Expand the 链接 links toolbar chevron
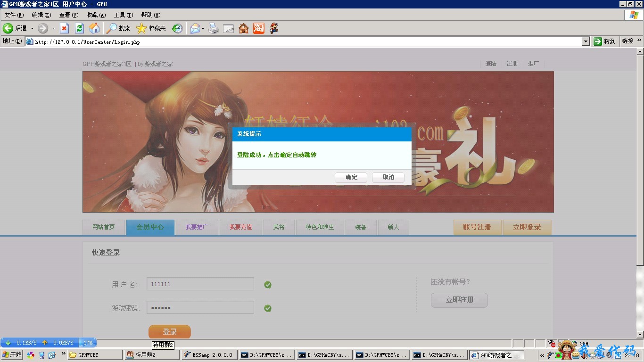This screenshot has height=362, width=644. 640,41
